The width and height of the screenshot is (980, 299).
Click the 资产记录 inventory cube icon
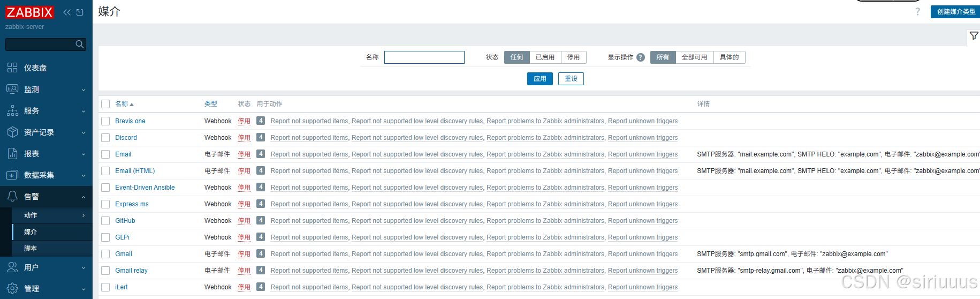12,132
